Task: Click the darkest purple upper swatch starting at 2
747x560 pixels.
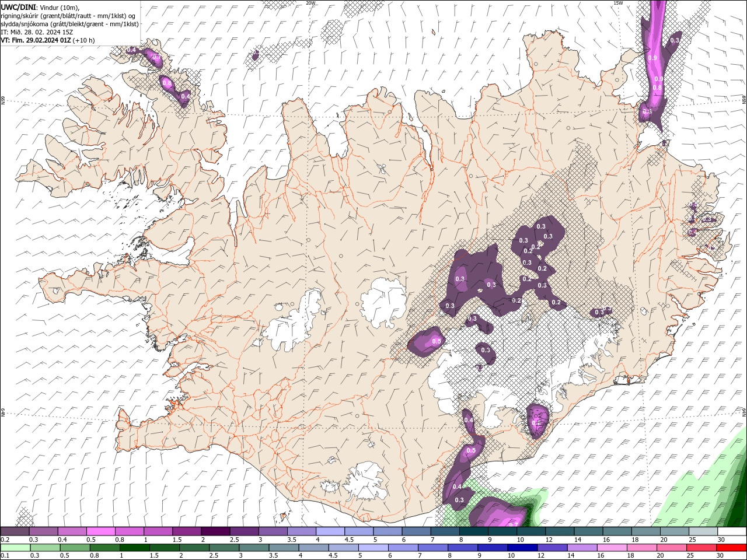Action: (x=215, y=531)
